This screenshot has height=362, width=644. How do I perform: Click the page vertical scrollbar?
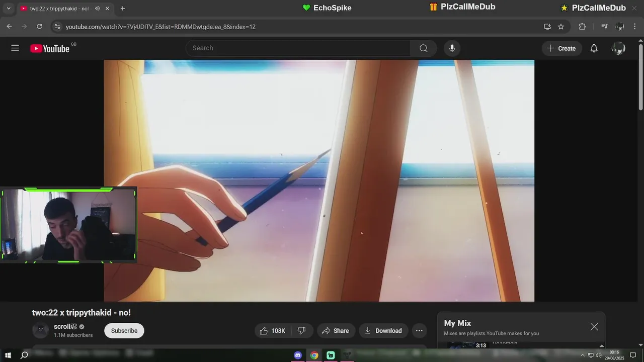click(x=640, y=78)
